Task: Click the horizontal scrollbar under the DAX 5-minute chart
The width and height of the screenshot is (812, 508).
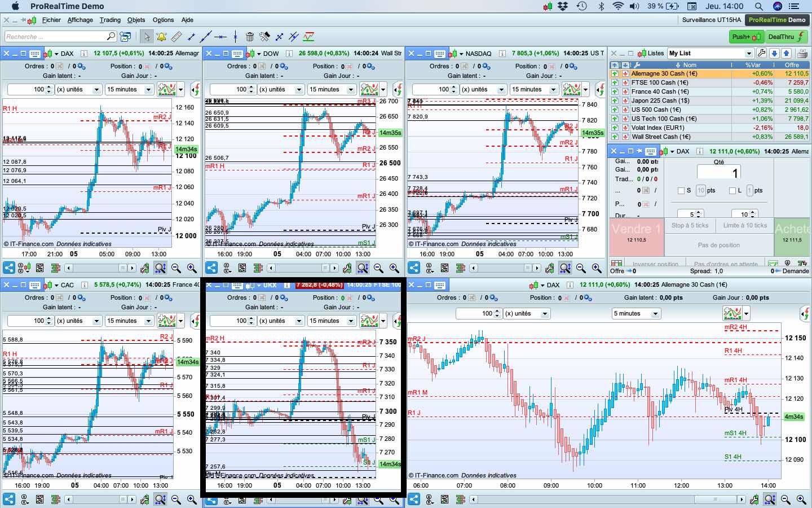Action: point(607,500)
